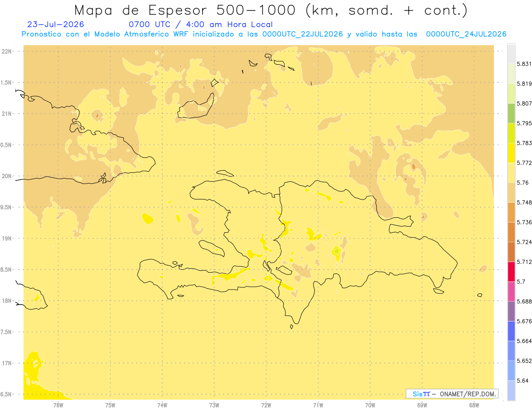The height and width of the screenshot is (411, 532).
Task: Click latitude axis label '21N'
Action: (7, 114)
